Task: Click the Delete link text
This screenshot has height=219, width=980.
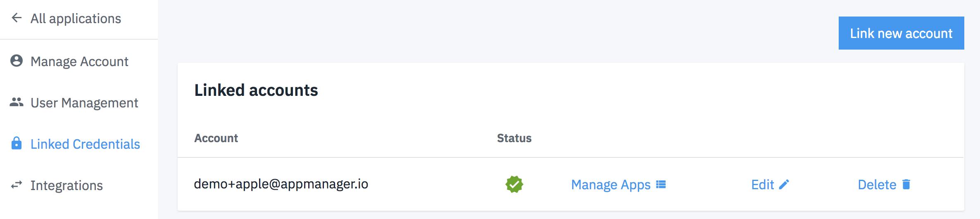Action: coord(877,184)
